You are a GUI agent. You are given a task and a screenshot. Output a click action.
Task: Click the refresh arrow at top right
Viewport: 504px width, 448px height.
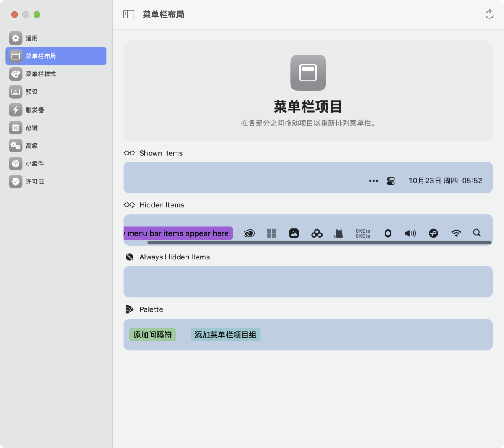click(489, 14)
